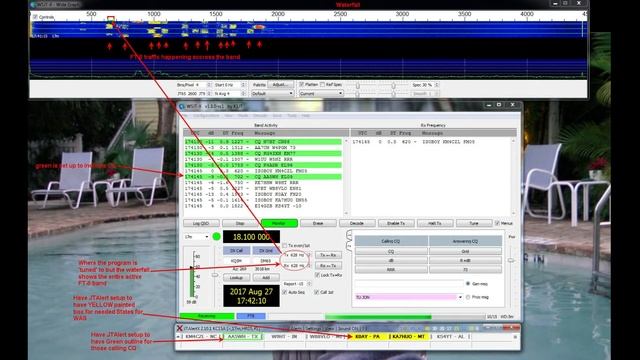Click the DX Grid input field
The image size is (640, 360).
266,260
